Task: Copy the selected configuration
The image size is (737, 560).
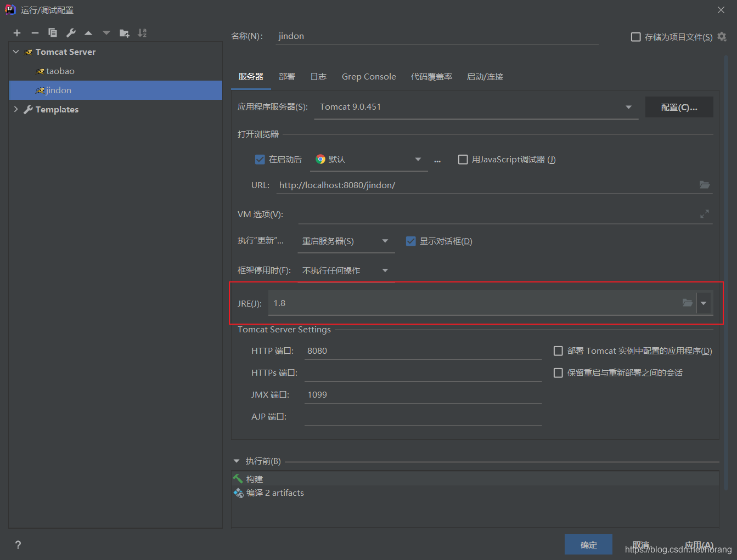Action: pyautogui.click(x=53, y=33)
